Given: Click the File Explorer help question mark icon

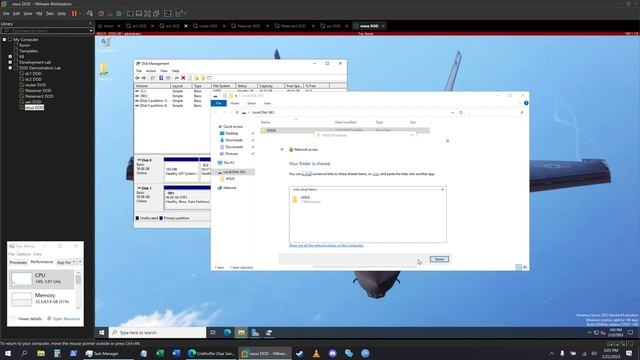Looking at the screenshot, I should pos(526,103).
